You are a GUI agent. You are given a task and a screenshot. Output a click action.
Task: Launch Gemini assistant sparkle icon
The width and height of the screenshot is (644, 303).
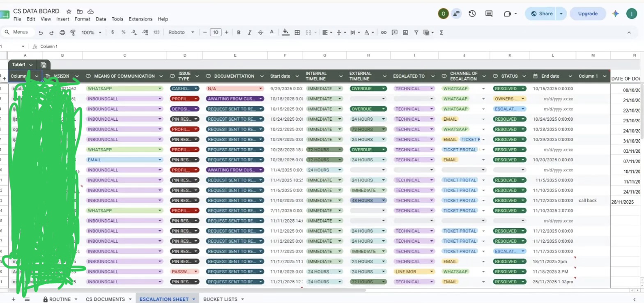pos(615,14)
